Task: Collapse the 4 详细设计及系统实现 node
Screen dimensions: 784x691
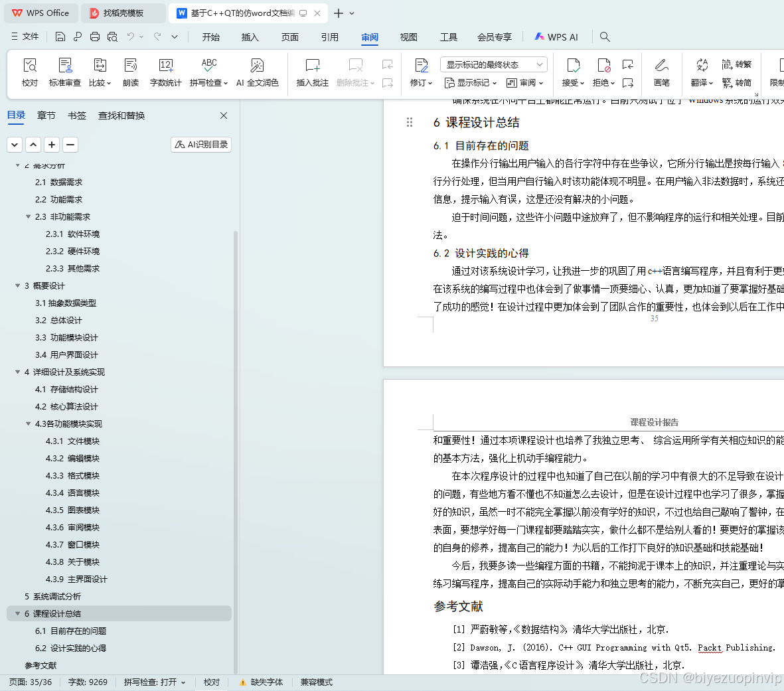Action: coord(17,372)
